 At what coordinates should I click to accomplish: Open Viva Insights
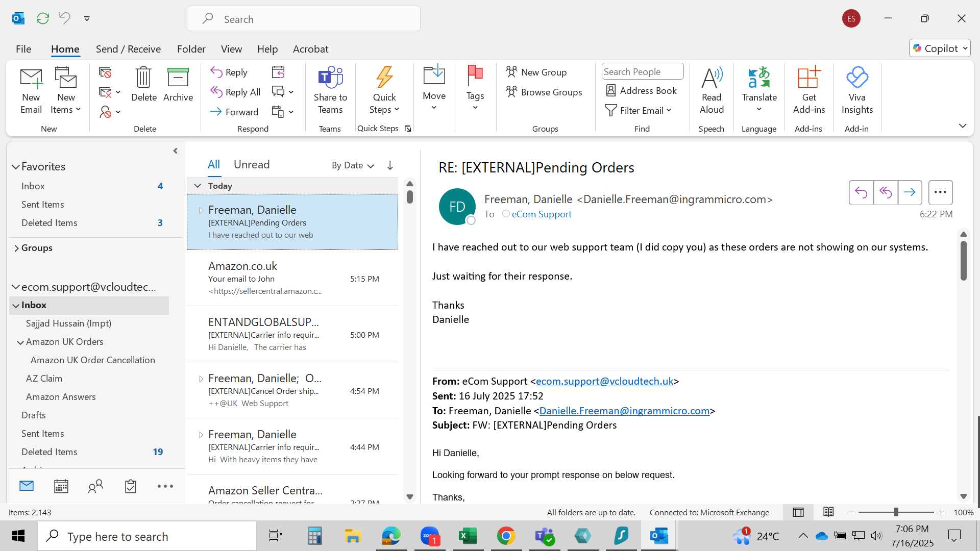point(857,91)
